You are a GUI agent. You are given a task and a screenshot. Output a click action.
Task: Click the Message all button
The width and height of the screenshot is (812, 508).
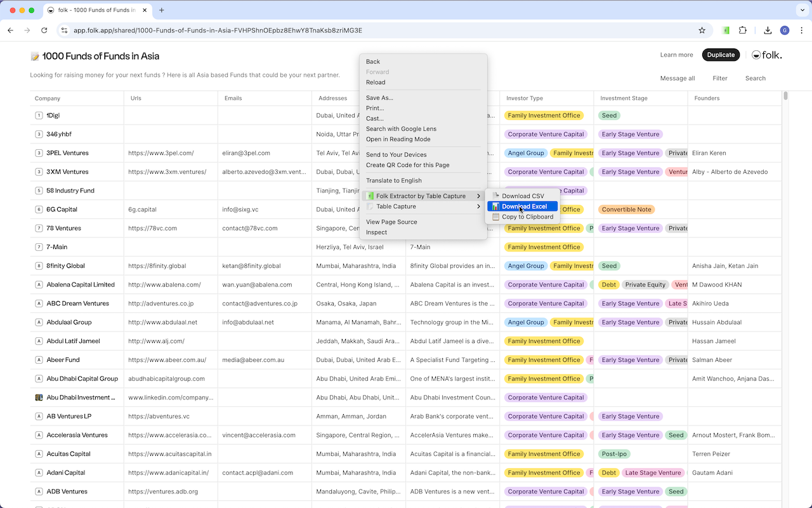(x=678, y=79)
